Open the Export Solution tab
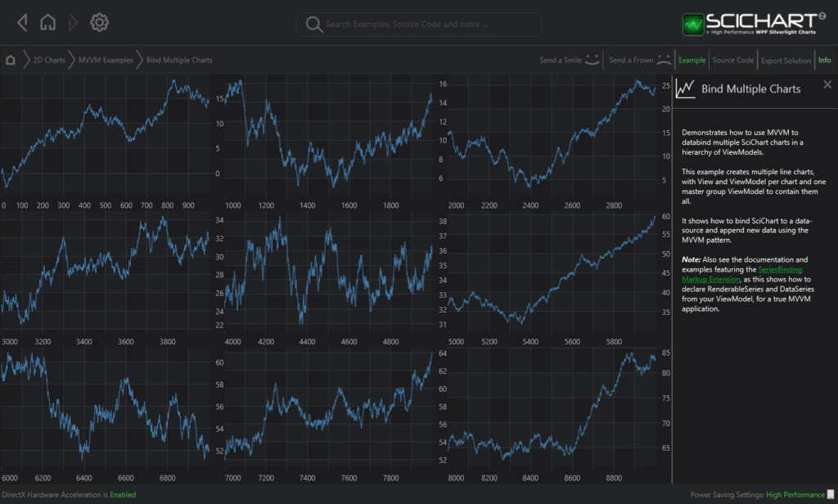Viewport: 838px width, 504px height. coord(786,61)
